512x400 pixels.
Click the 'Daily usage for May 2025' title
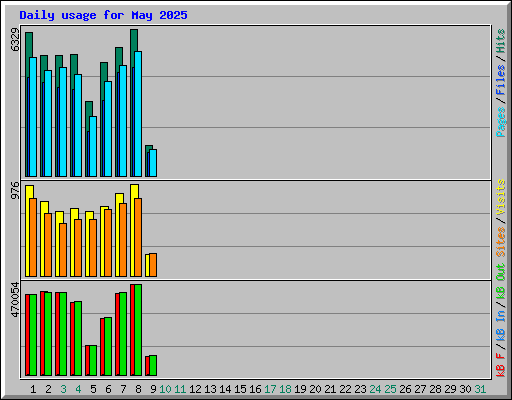click(x=103, y=15)
